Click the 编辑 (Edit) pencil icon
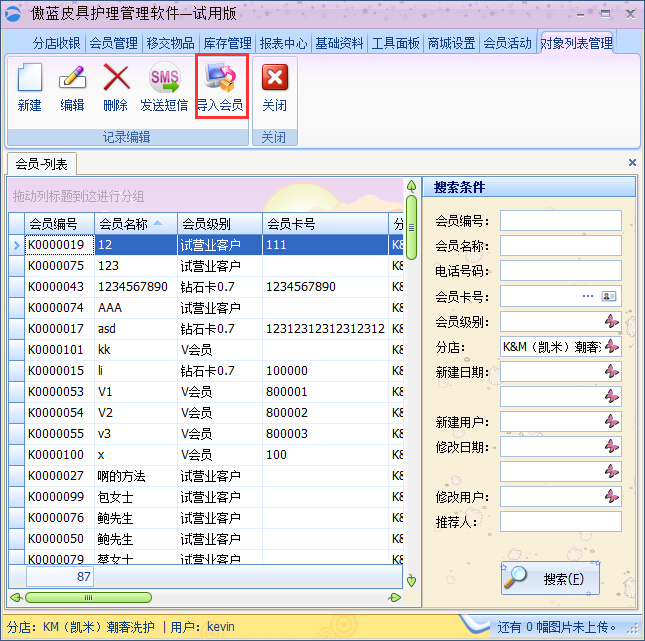645x641 pixels. [x=72, y=80]
